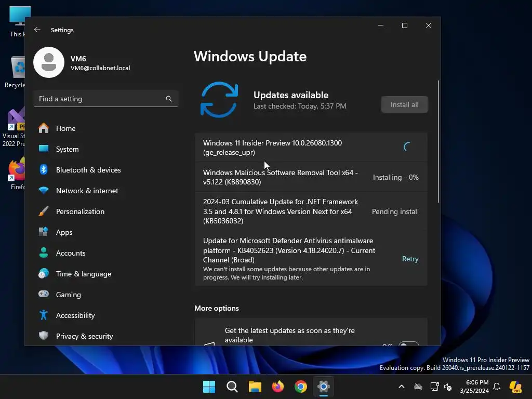Select Windows Malicious Software Removal Tool update row
The width and height of the screenshot is (532, 399).
311,177
